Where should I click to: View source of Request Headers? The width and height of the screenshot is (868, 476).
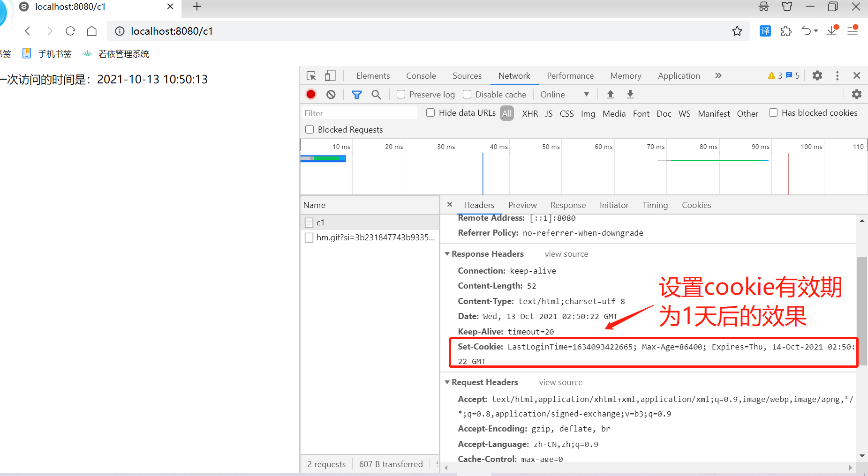tap(561, 382)
